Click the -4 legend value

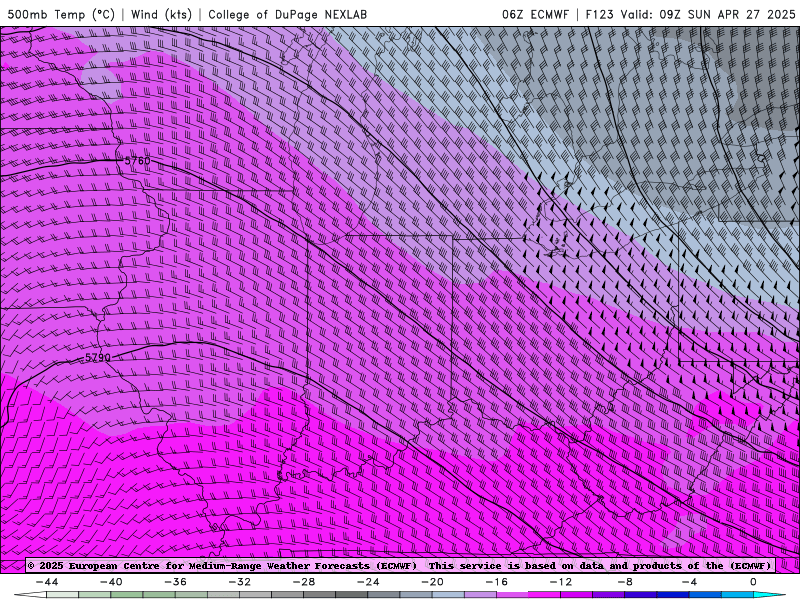689,582
